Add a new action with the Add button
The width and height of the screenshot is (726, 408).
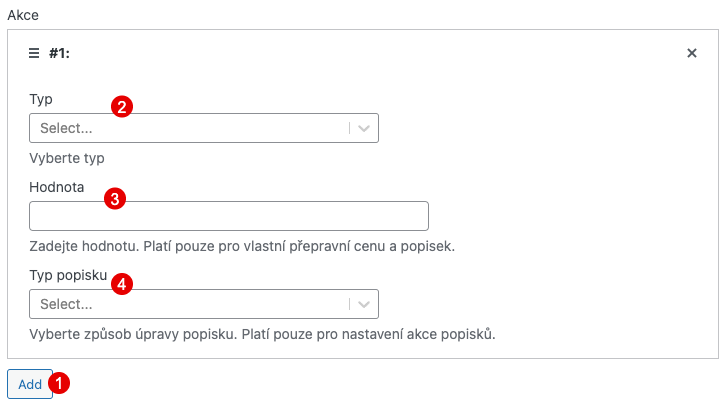(30, 384)
